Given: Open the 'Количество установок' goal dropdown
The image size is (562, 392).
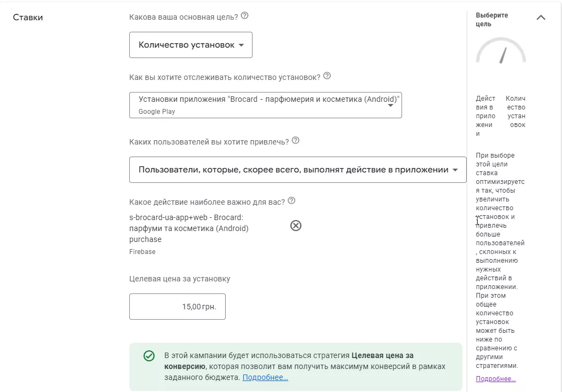Looking at the screenshot, I should (x=191, y=45).
